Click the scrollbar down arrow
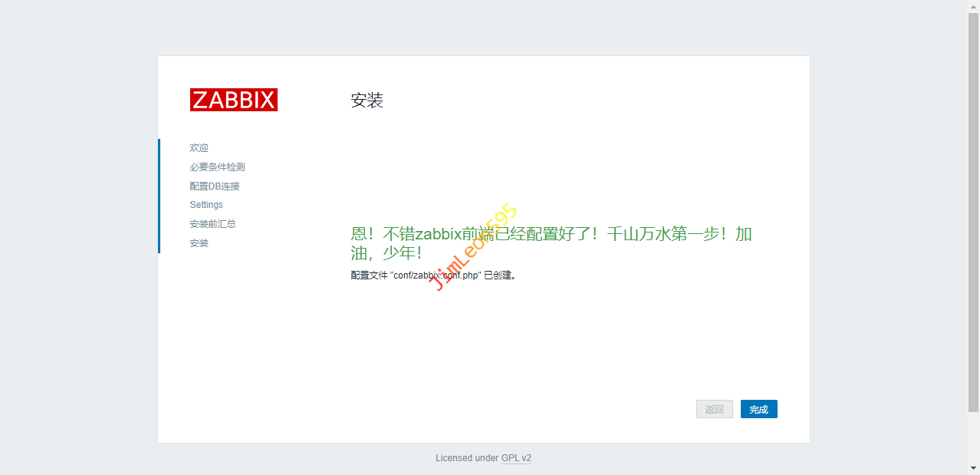Image resolution: width=980 pixels, height=475 pixels. point(973,468)
